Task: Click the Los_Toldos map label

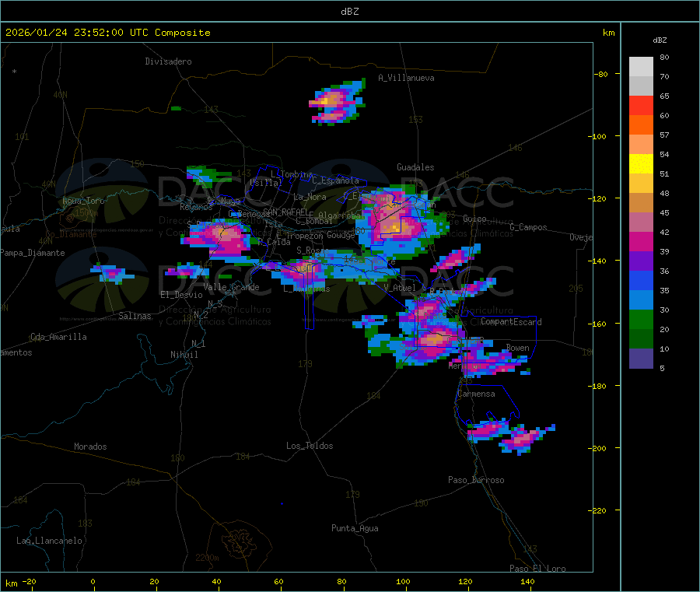Action: 310,446
